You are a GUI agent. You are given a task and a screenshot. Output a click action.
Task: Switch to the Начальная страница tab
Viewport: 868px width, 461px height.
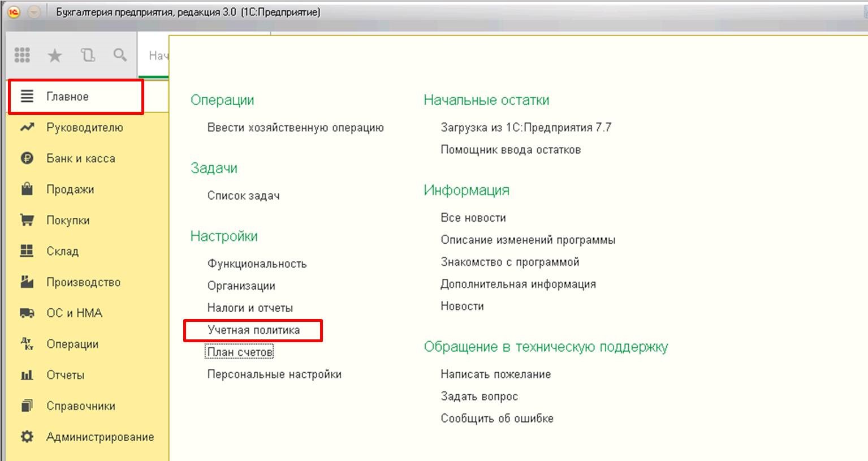(x=158, y=55)
